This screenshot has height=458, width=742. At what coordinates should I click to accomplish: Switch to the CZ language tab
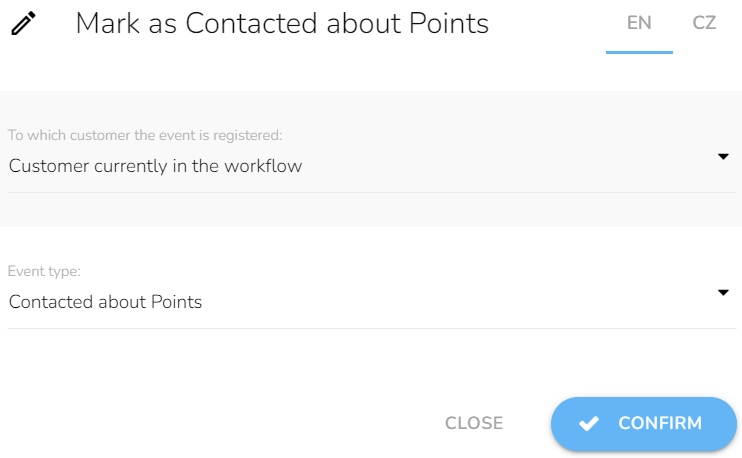(x=704, y=23)
